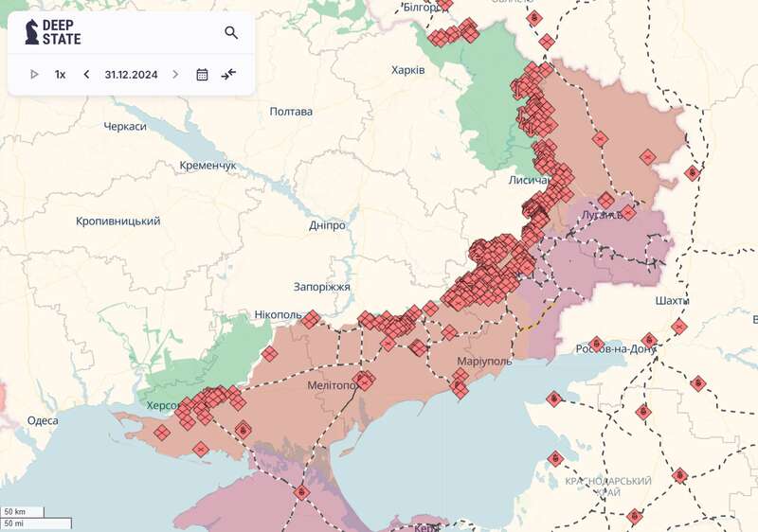Image resolution: width=758 pixels, height=532 pixels.
Task: Click the marker just west of Ростов-на-Дону label
Action: tap(596, 344)
